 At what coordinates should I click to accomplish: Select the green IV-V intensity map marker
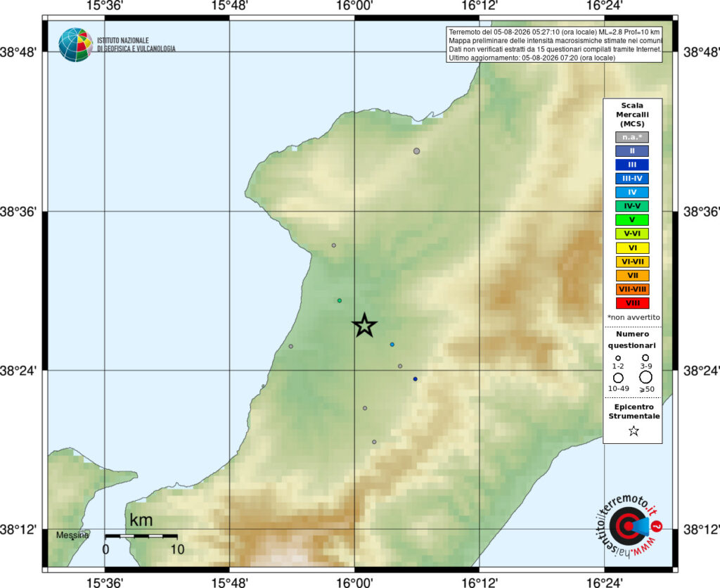coord(340,300)
